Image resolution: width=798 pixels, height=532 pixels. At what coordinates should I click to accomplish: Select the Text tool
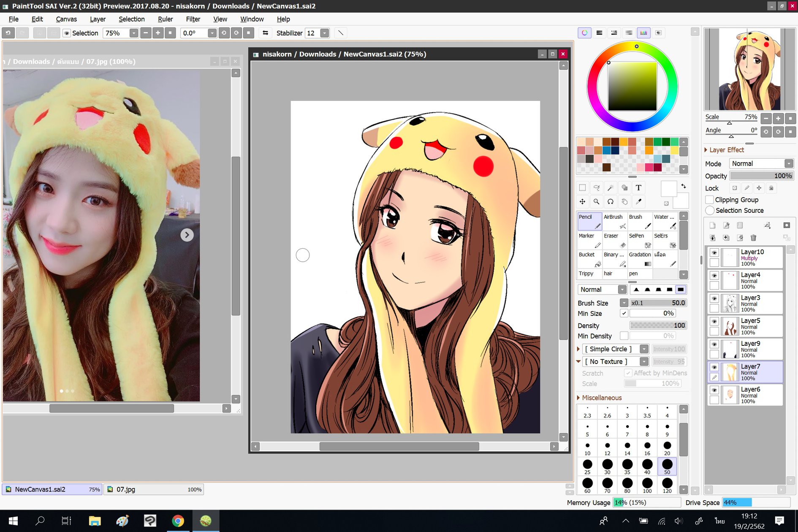[x=638, y=187]
